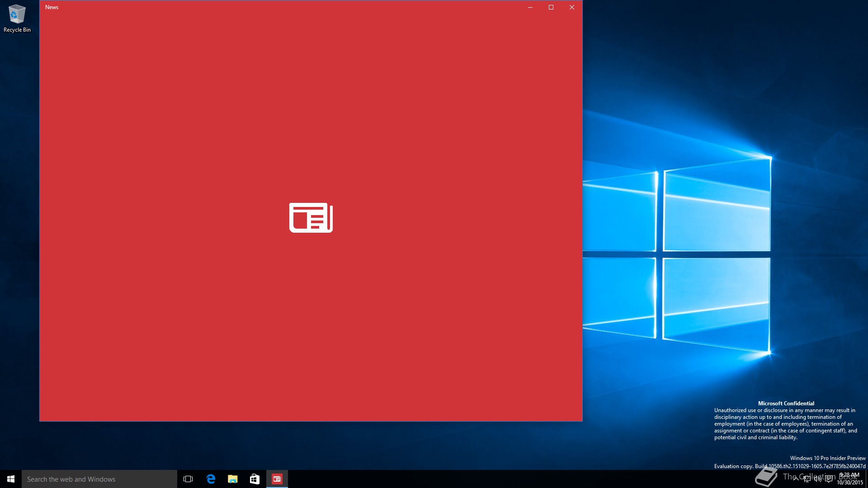This screenshot has width=868, height=488.
Task: Minimize the News window
Action: coord(530,7)
